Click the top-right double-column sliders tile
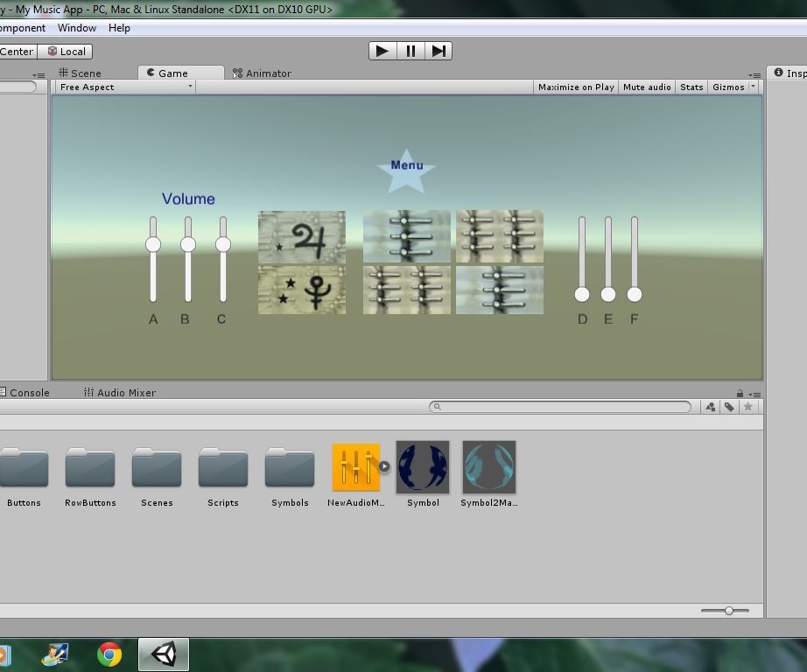 [x=500, y=237]
